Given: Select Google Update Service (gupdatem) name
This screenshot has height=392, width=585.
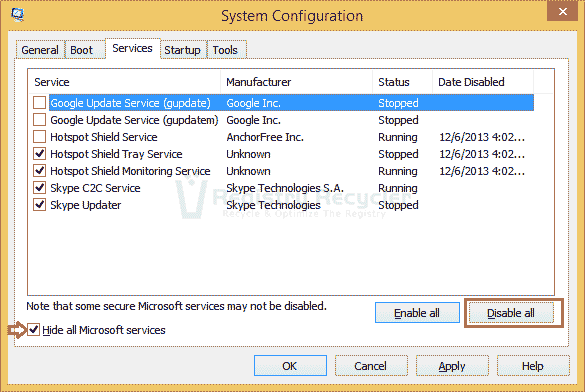Looking at the screenshot, I should click(134, 120).
